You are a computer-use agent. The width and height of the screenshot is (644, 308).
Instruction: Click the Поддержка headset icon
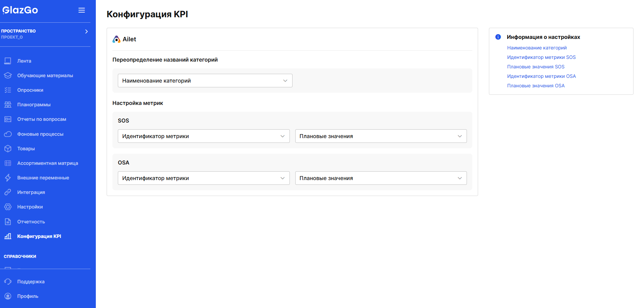[8, 282]
